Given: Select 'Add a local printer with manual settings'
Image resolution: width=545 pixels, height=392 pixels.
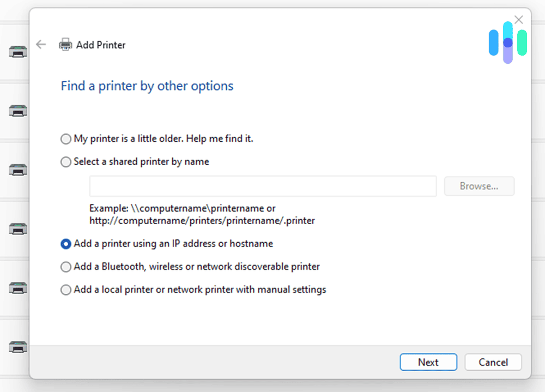Looking at the screenshot, I should click(65, 290).
